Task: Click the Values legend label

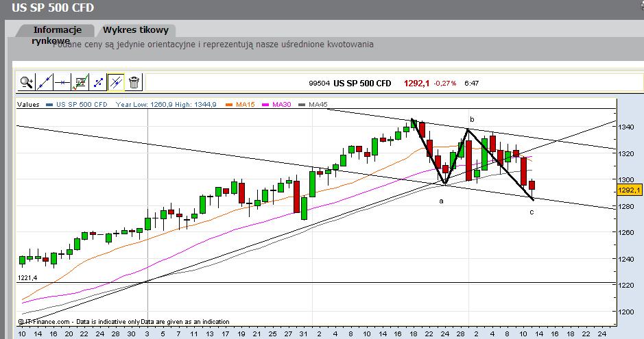Action: (28, 105)
